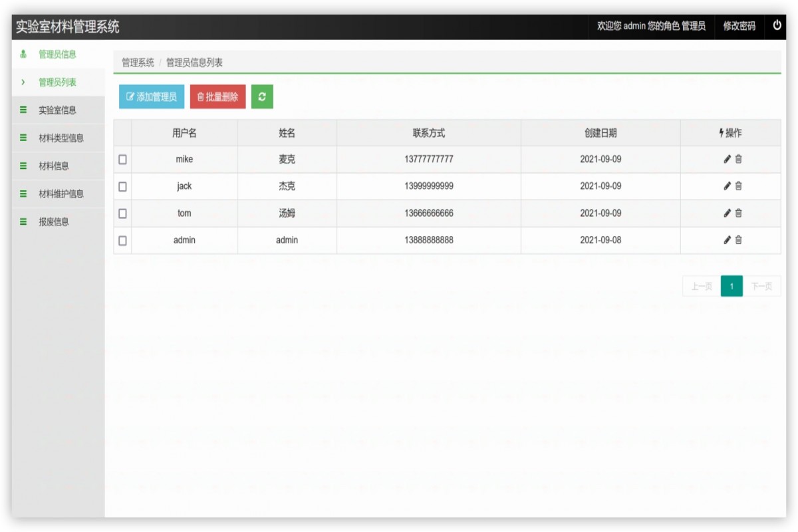798x532 pixels.
Task: Open the 管理员列表 submenu item
Action: 57,82
